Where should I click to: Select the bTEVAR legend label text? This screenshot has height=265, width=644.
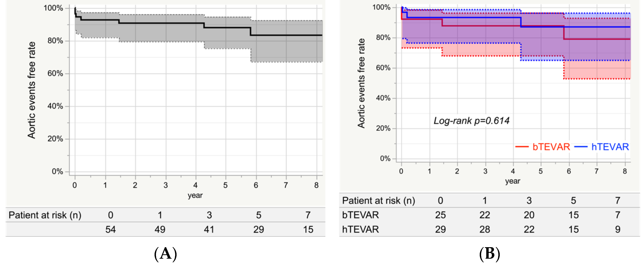(x=551, y=147)
